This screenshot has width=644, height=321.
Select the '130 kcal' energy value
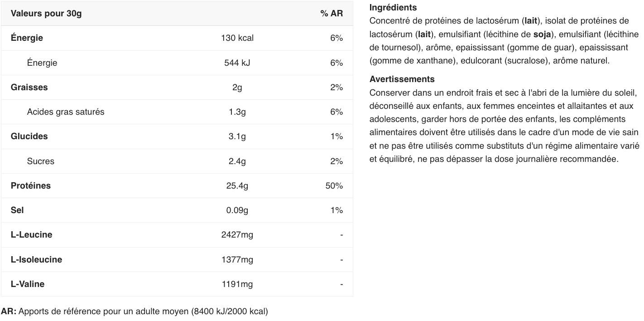click(237, 38)
